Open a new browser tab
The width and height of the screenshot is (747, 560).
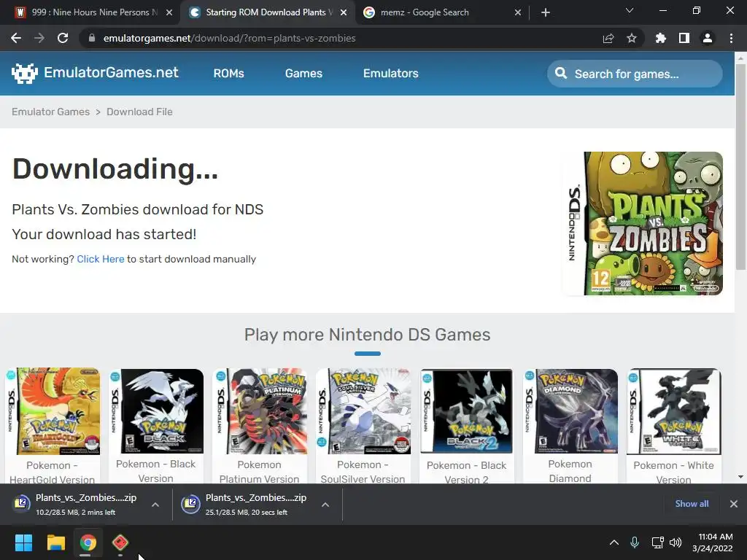pyautogui.click(x=546, y=12)
